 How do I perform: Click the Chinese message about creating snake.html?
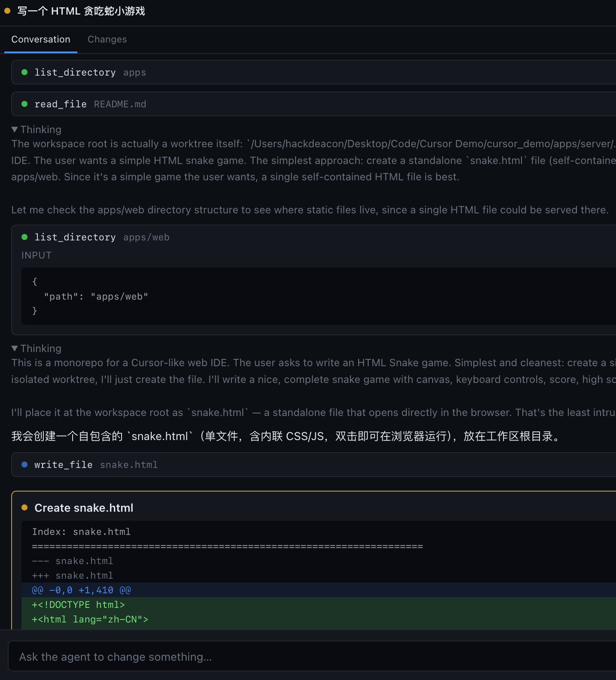click(x=287, y=436)
